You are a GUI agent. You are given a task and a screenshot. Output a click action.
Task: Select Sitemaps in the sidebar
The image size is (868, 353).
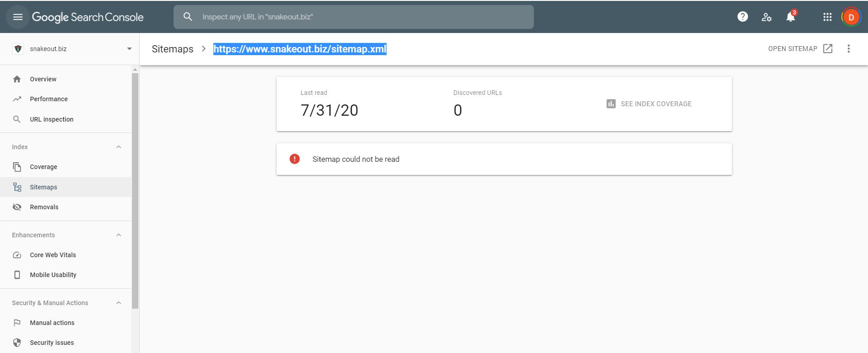(66, 187)
